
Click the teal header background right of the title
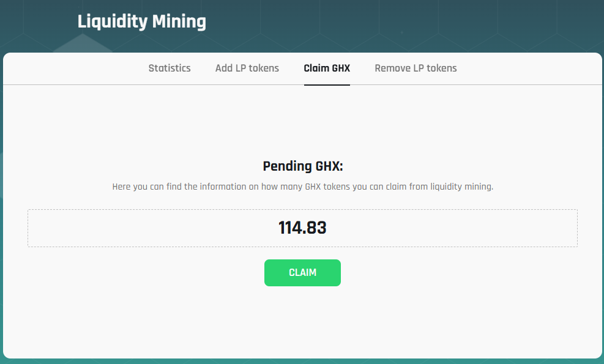(405, 23)
